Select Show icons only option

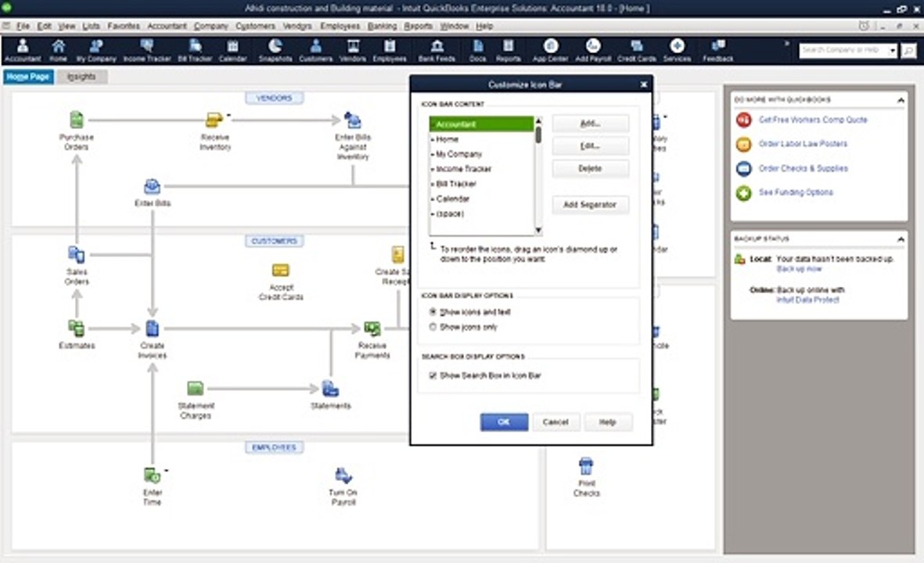(433, 327)
